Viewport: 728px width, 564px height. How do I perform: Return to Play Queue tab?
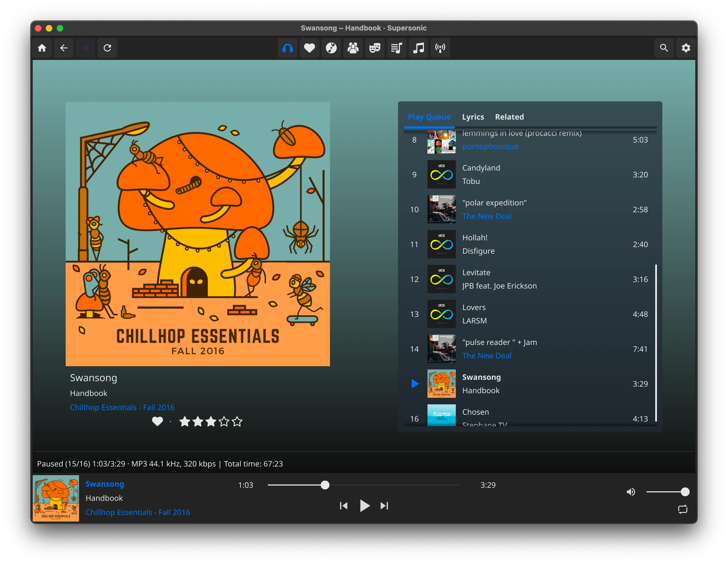pos(429,117)
